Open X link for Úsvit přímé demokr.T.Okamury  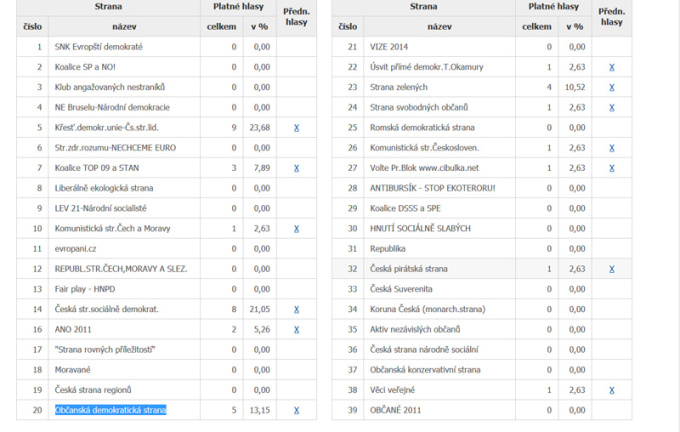[612, 67]
